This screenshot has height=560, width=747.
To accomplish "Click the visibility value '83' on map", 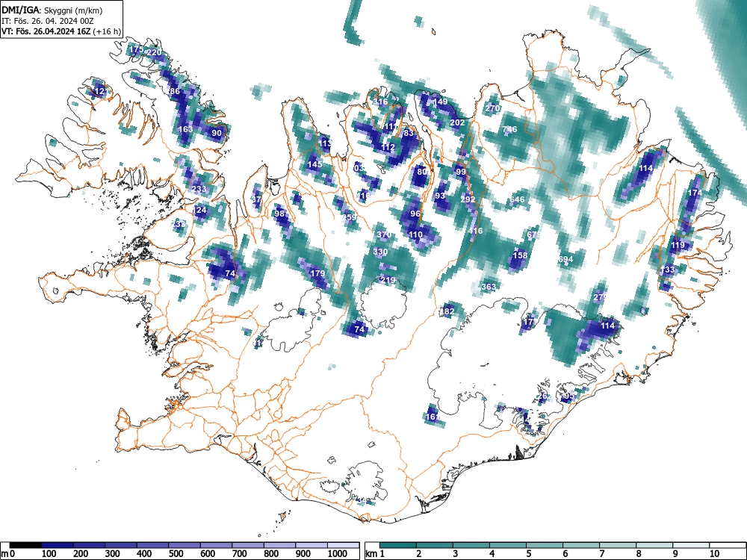I will [409, 133].
